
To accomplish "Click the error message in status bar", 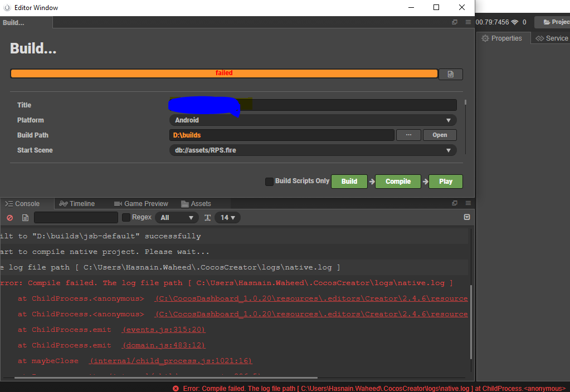I will point(374,388).
